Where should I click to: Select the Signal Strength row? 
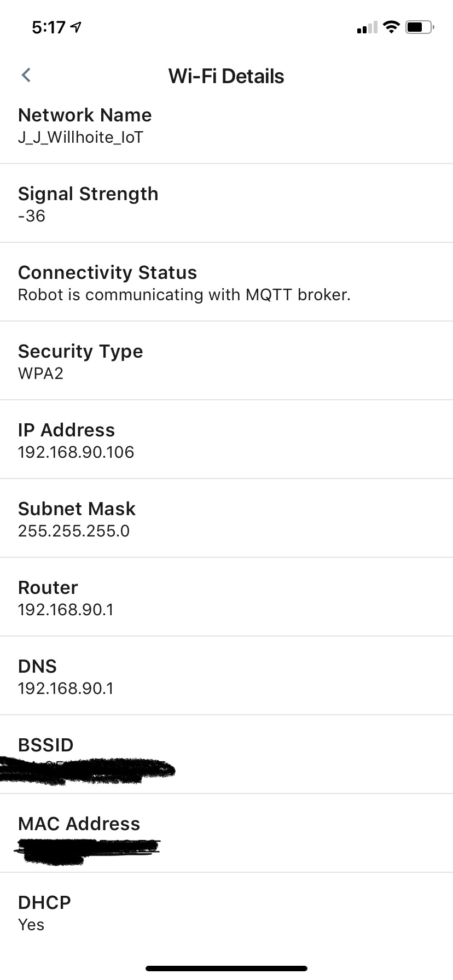(x=226, y=204)
